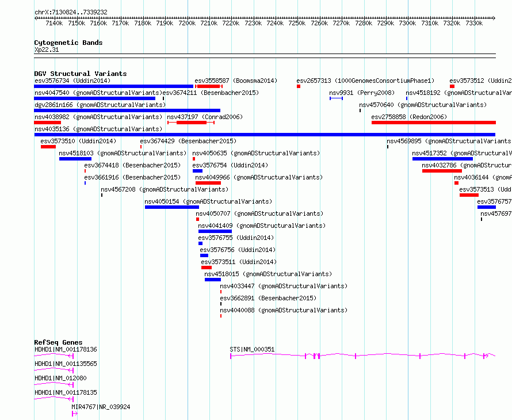The image size is (512, 420).
Task: Click the RefSeq Genes track title
Action: point(58,342)
